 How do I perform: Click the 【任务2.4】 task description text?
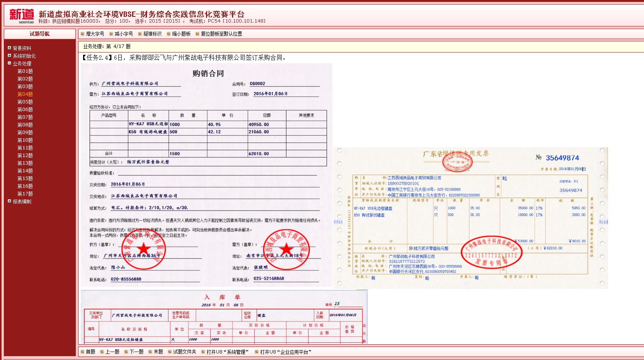coord(184,58)
